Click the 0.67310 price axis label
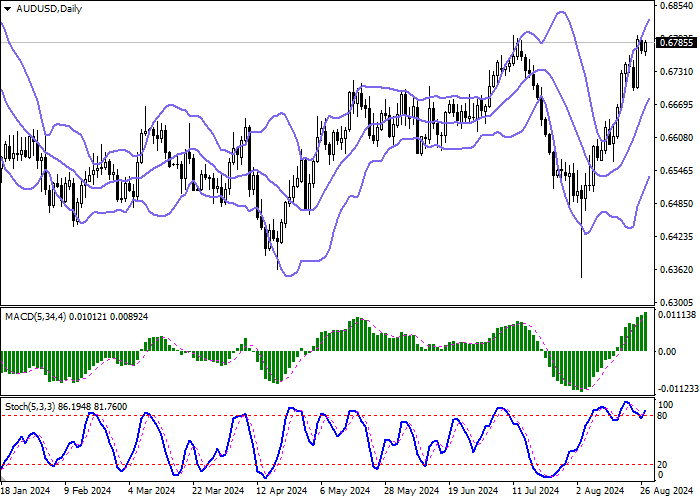 click(x=676, y=72)
